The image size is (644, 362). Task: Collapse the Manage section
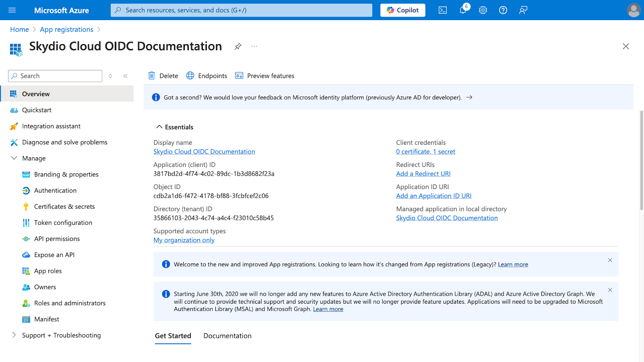point(14,158)
